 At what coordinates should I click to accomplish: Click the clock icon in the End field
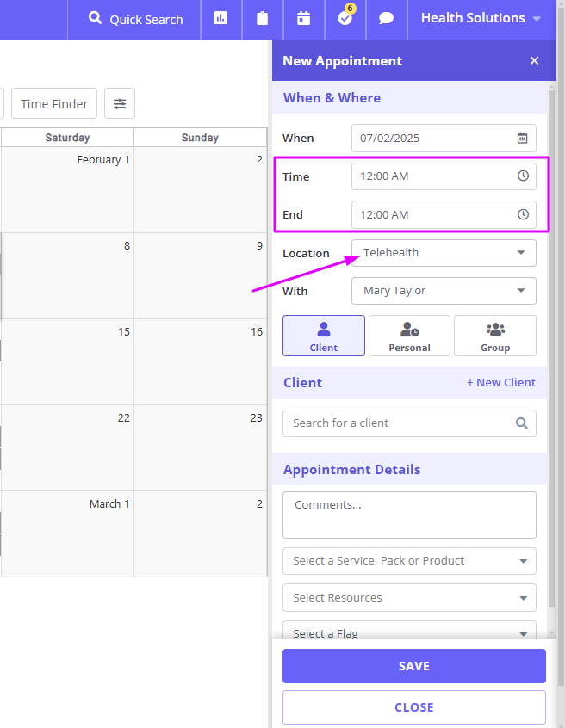[x=523, y=214]
